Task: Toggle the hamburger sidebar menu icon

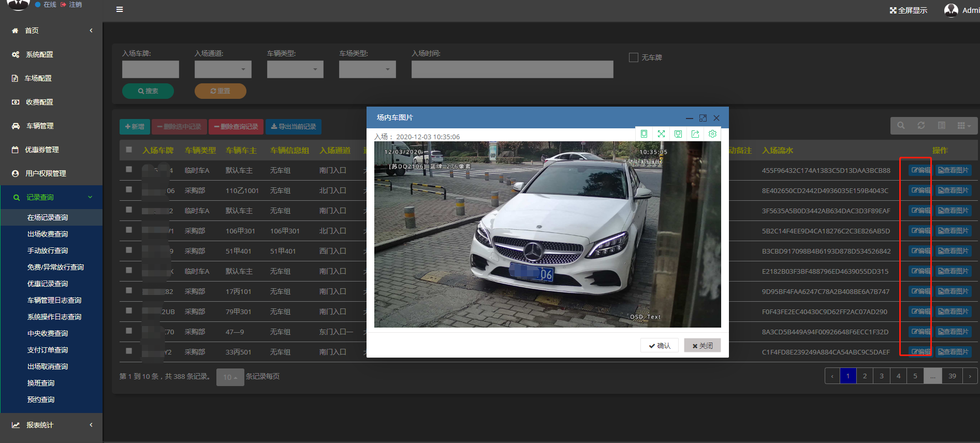Action: tap(120, 9)
